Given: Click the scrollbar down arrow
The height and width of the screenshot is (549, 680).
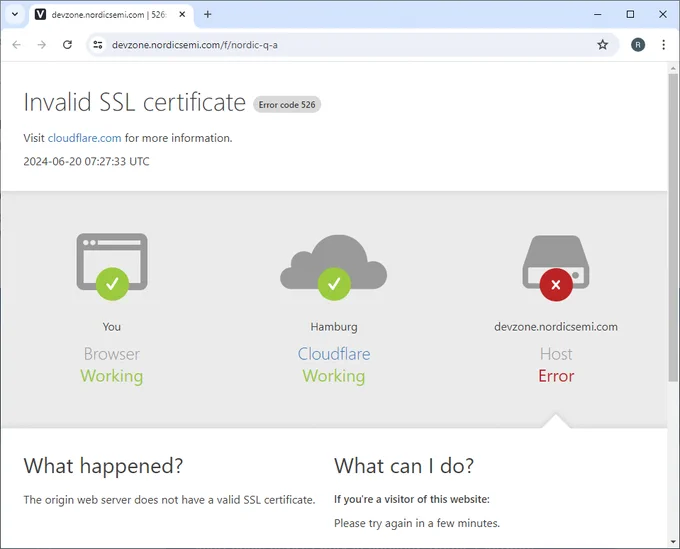Looking at the screenshot, I should [673, 542].
